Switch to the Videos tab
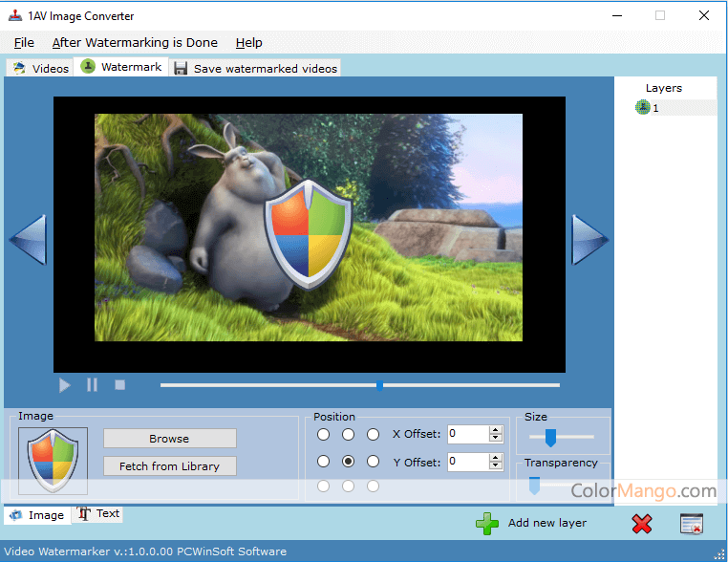 [40, 68]
